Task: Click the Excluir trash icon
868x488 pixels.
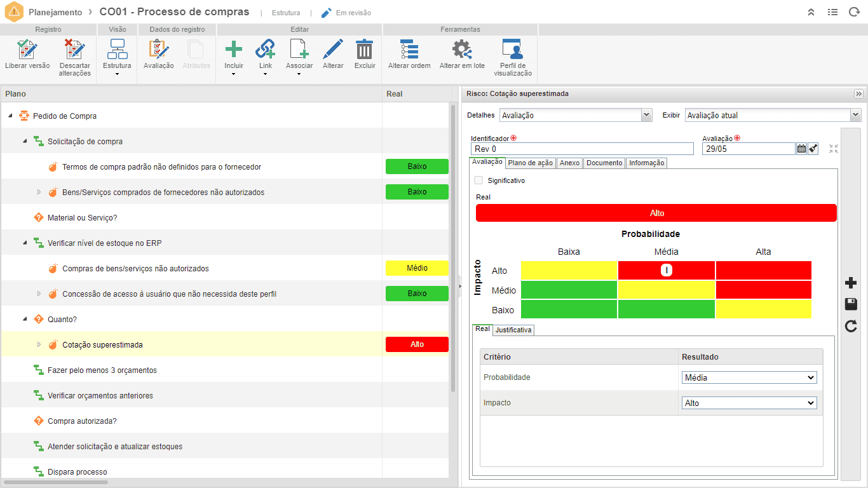Action: [x=365, y=50]
